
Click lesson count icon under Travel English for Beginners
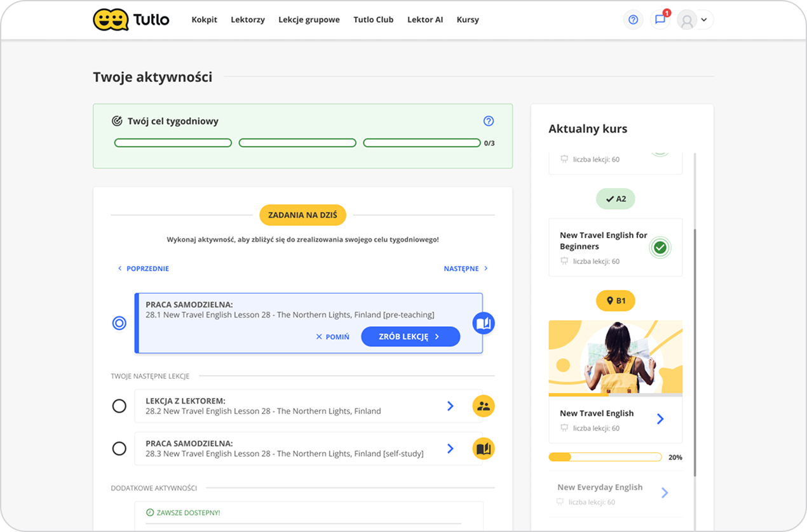coord(564,261)
